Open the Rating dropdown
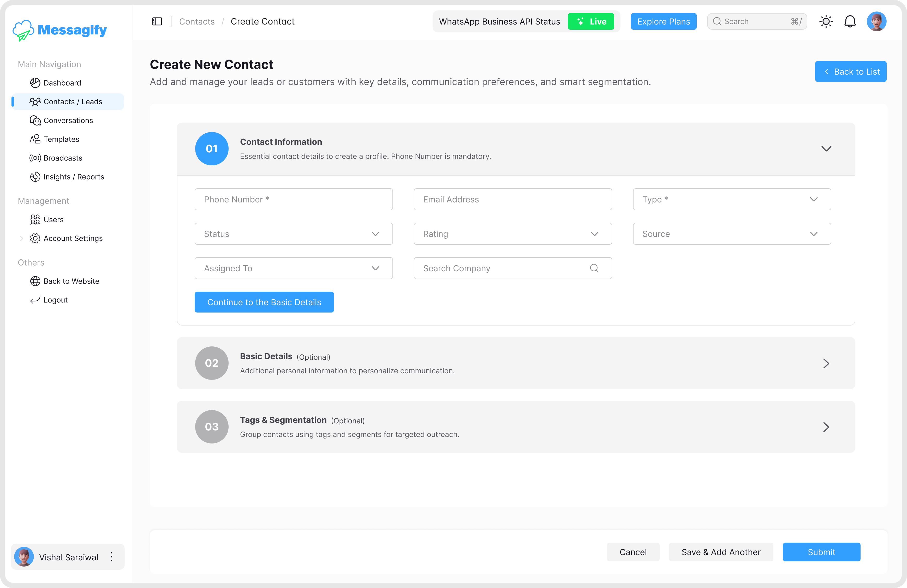 512,234
